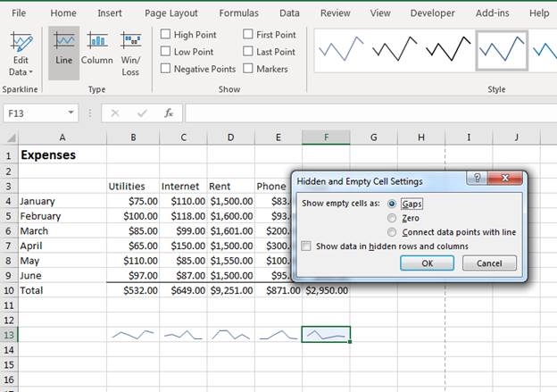Click Cancel in the dialog
The image size is (557, 392).
coord(489,263)
